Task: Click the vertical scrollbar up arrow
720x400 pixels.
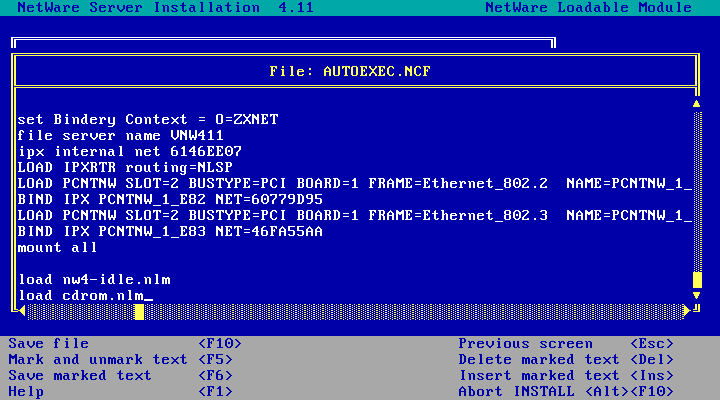Action: [x=697, y=104]
